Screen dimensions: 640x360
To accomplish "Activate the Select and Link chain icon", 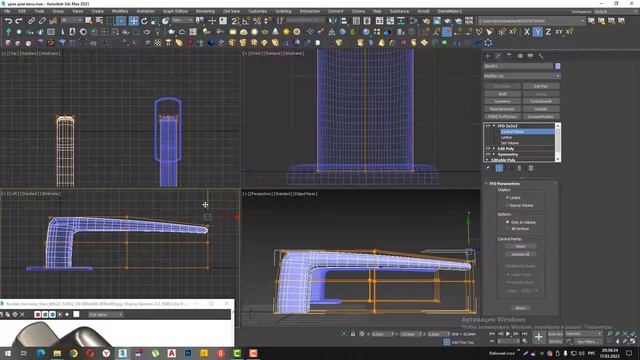I will (x=31, y=20).
